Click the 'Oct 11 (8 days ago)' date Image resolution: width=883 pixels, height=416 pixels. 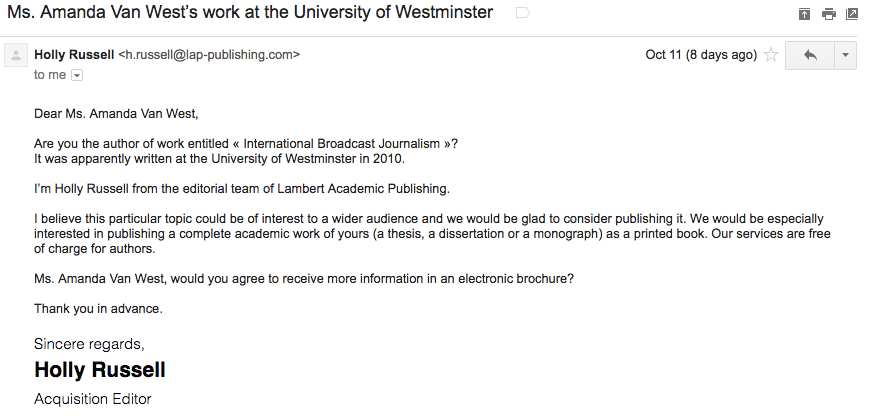click(700, 55)
